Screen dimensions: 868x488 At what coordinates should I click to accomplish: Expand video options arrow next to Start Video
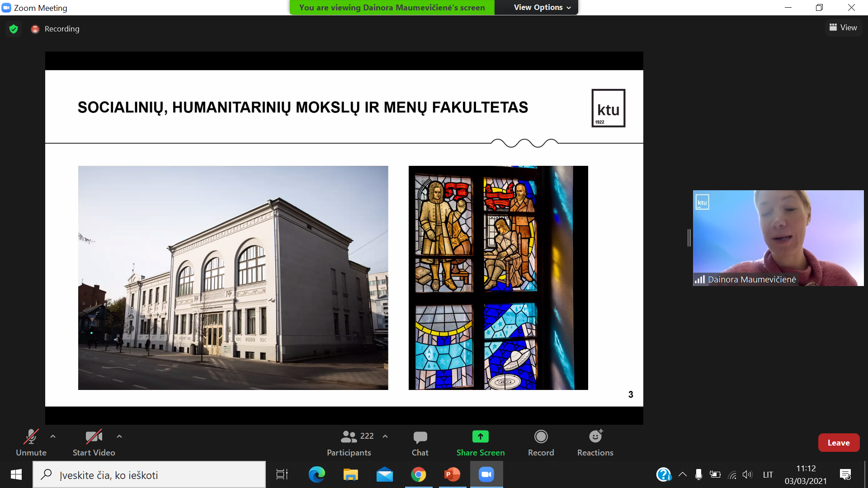[119, 436]
